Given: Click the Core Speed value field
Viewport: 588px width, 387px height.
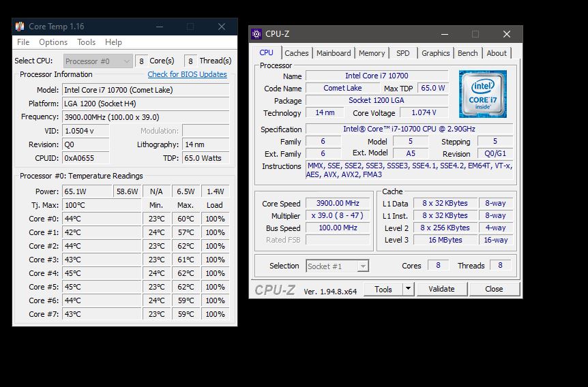Looking at the screenshot, I should [x=338, y=203].
